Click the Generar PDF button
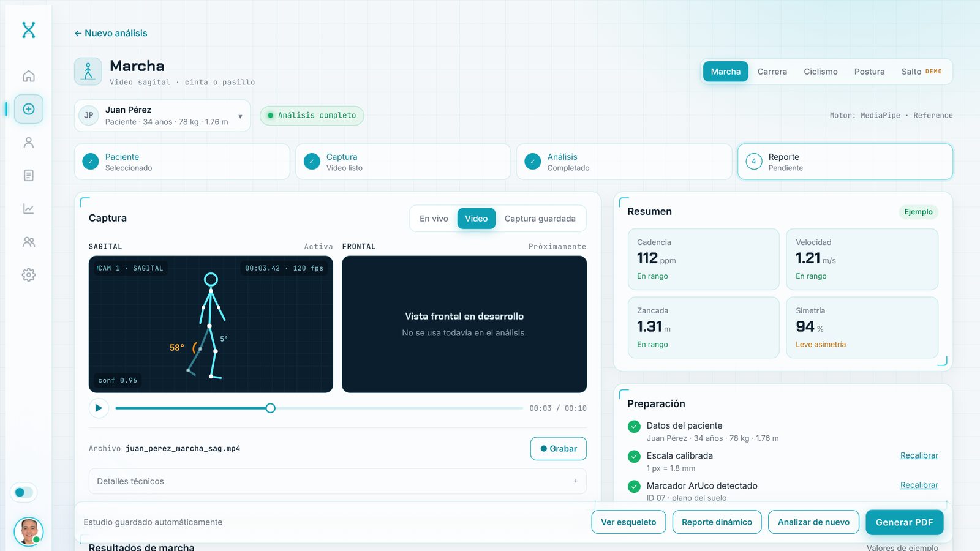 pos(904,522)
